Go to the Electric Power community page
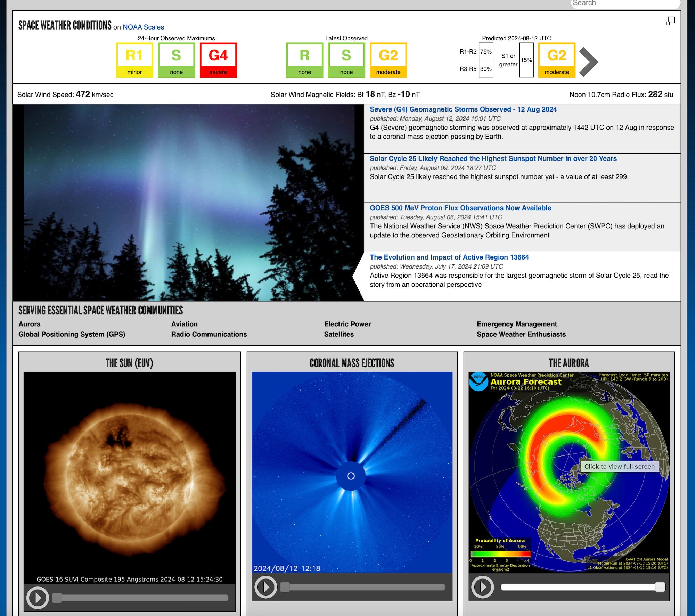This screenshot has height=616, width=695. click(x=347, y=324)
